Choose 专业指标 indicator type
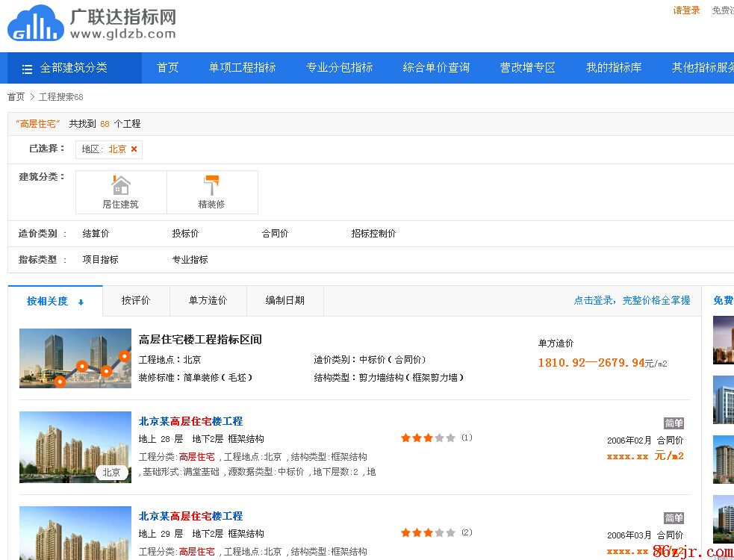The height and width of the screenshot is (560, 734). point(190,260)
